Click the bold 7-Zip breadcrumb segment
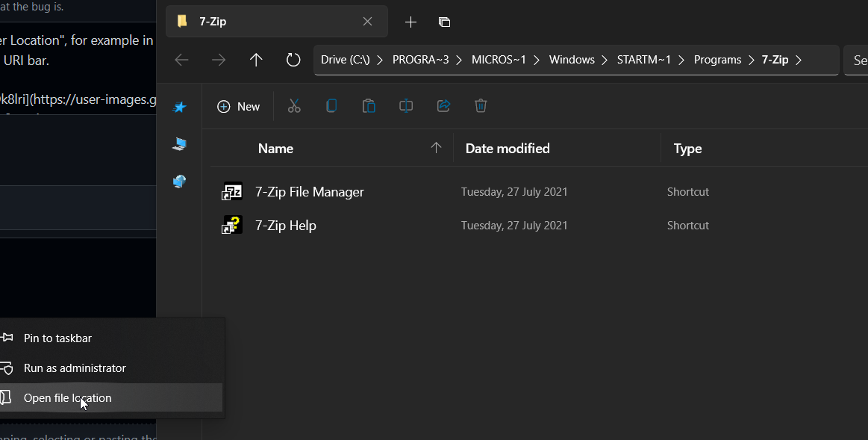 [x=775, y=60]
